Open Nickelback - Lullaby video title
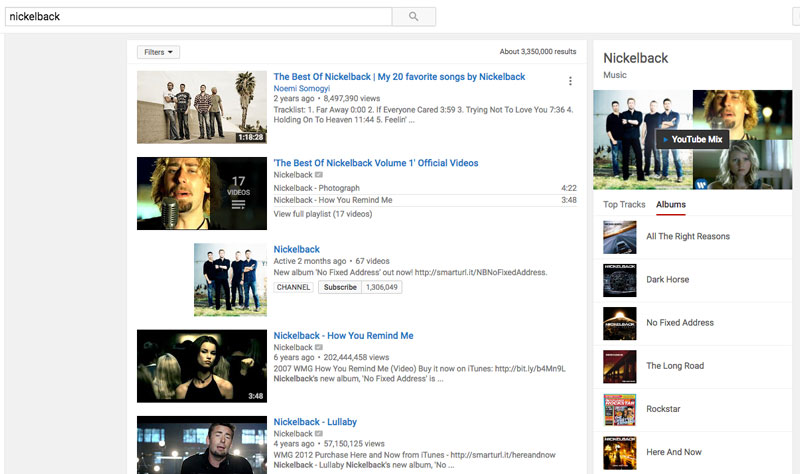800x474 pixels. tap(315, 421)
